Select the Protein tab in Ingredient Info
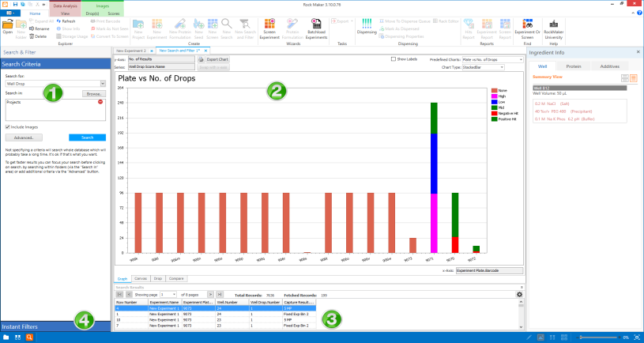The width and height of the screenshot is (644, 343). 574,66
